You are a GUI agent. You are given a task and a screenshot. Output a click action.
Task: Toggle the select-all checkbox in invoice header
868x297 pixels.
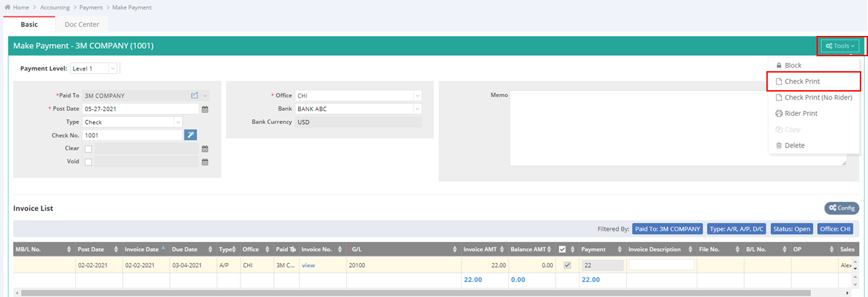562,250
